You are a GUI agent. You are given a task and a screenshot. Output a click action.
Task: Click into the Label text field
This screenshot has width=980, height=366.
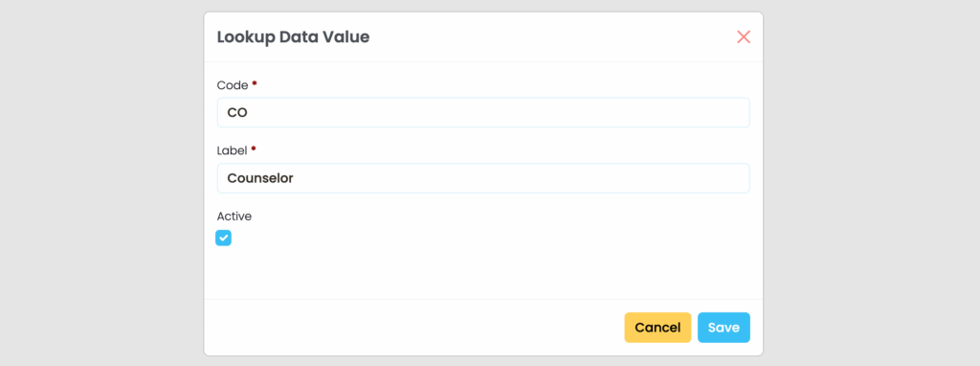point(483,178)
